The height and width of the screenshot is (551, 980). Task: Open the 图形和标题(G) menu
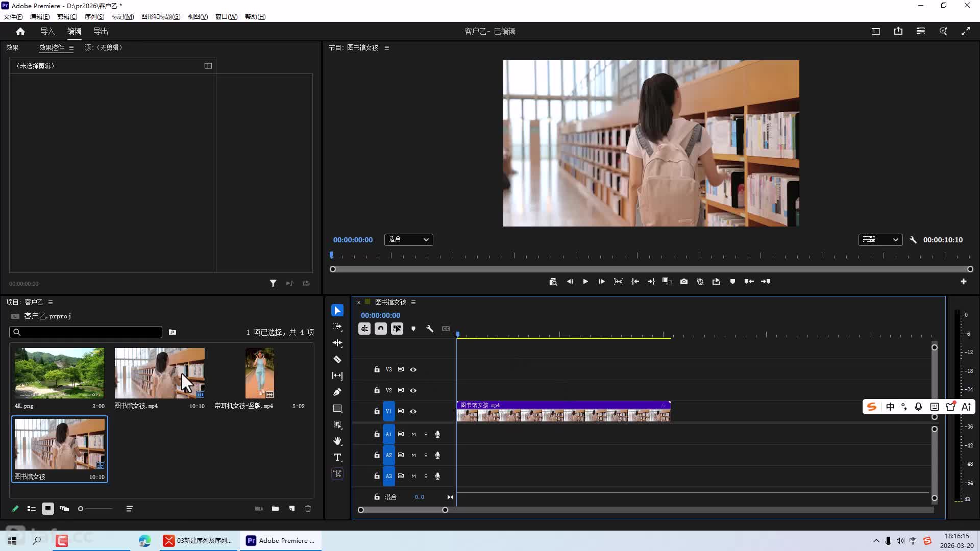[161, 16]
